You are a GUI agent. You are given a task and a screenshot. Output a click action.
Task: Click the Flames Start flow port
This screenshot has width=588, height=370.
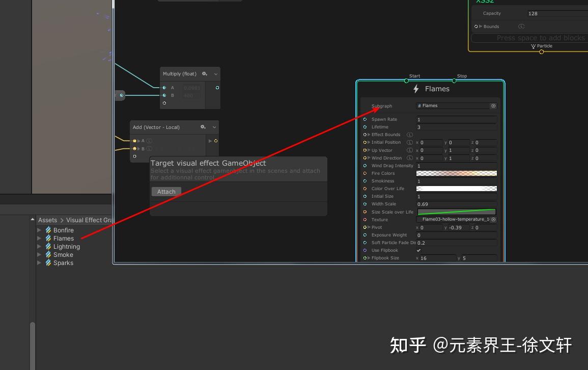406,81
